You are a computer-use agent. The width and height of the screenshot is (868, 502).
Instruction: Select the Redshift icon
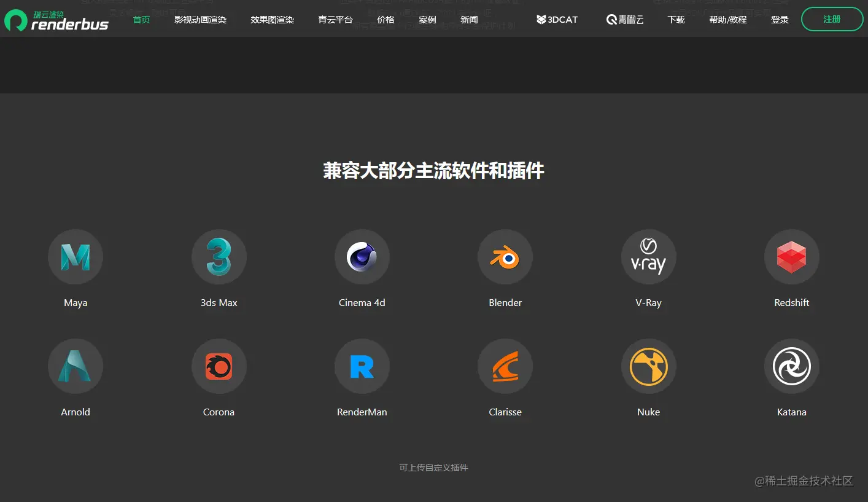791,257
